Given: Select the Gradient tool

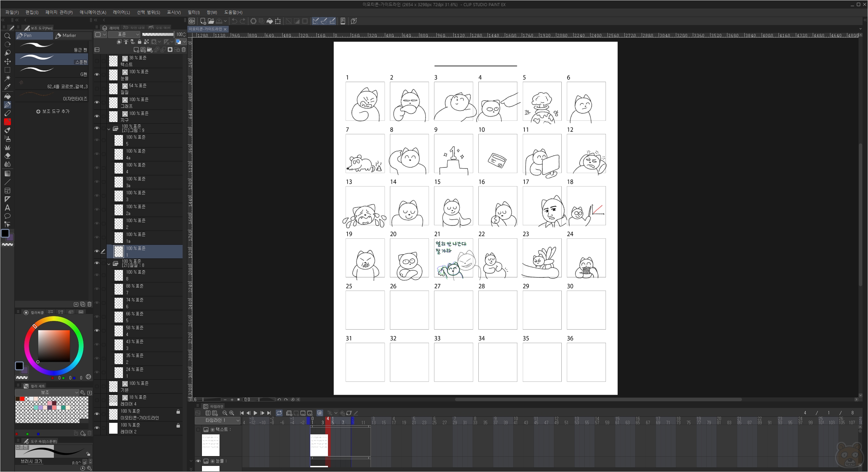Looking at the screenshot, I should coord(7,174).
